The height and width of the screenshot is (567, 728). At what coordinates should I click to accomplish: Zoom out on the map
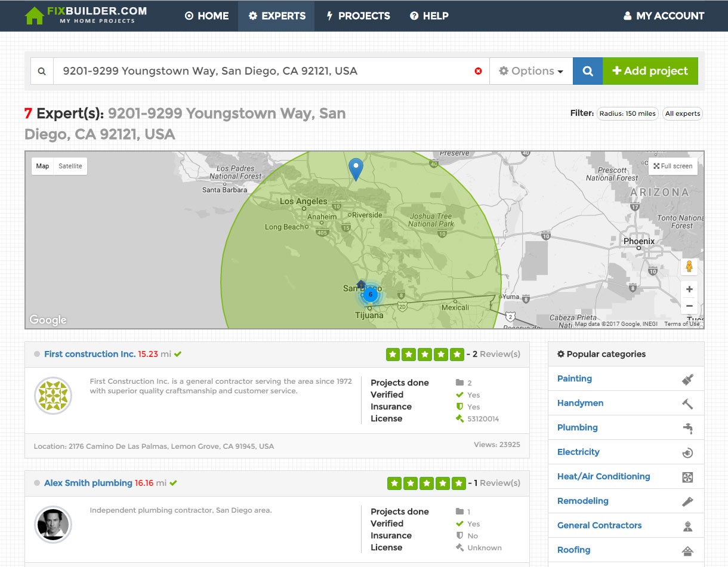click(689, 306)
